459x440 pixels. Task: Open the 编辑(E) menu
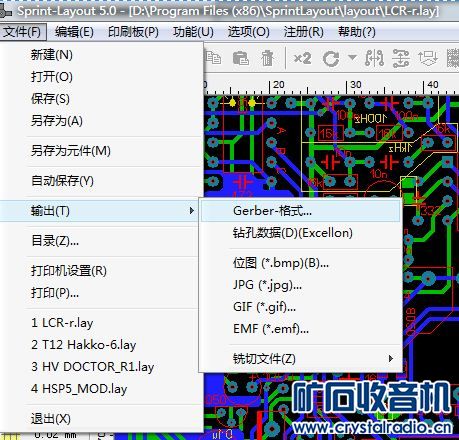point(74,32)
